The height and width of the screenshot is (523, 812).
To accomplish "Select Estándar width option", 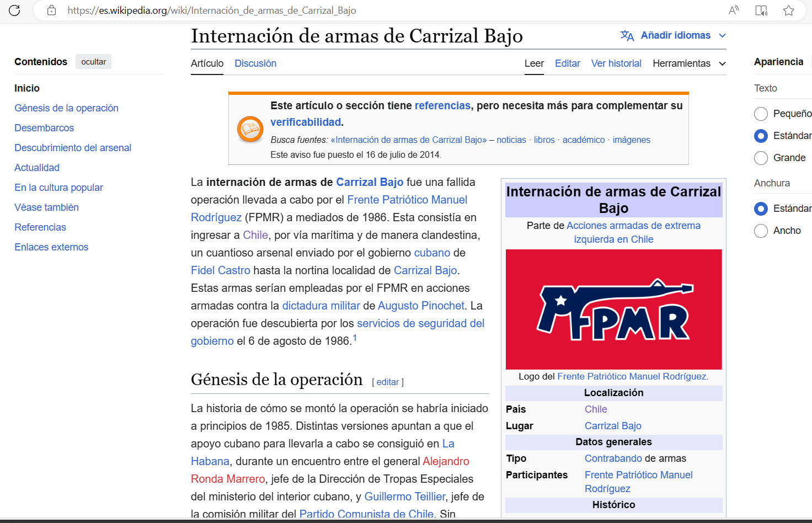I will click(x=761, y=209).
